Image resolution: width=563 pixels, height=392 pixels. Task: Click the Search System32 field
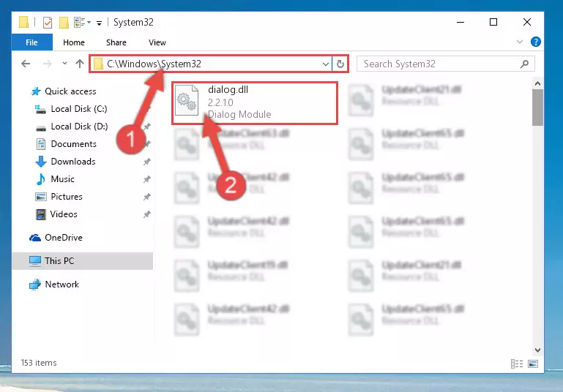[x=445, y=64]
